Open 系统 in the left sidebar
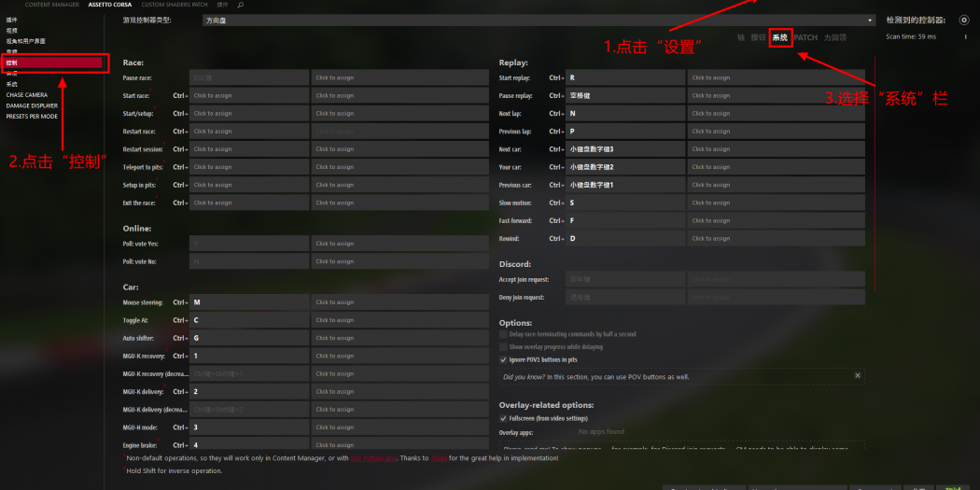Screen dimensions: 980x490 pyautogui.click(x=12, y=84)
